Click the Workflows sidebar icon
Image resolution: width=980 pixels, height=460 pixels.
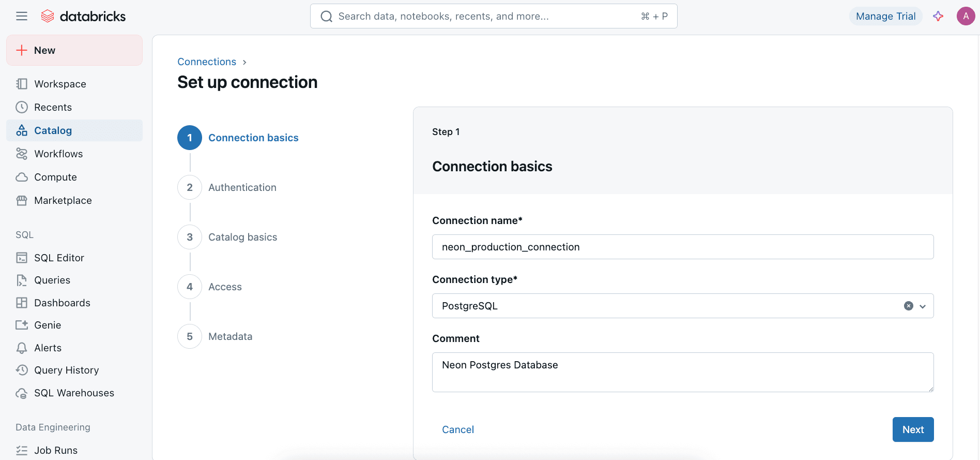tap(22, 154)
